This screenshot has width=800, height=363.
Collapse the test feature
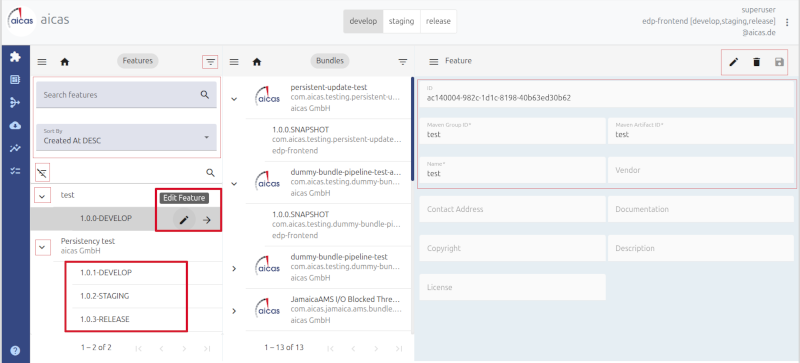[42, 196]
